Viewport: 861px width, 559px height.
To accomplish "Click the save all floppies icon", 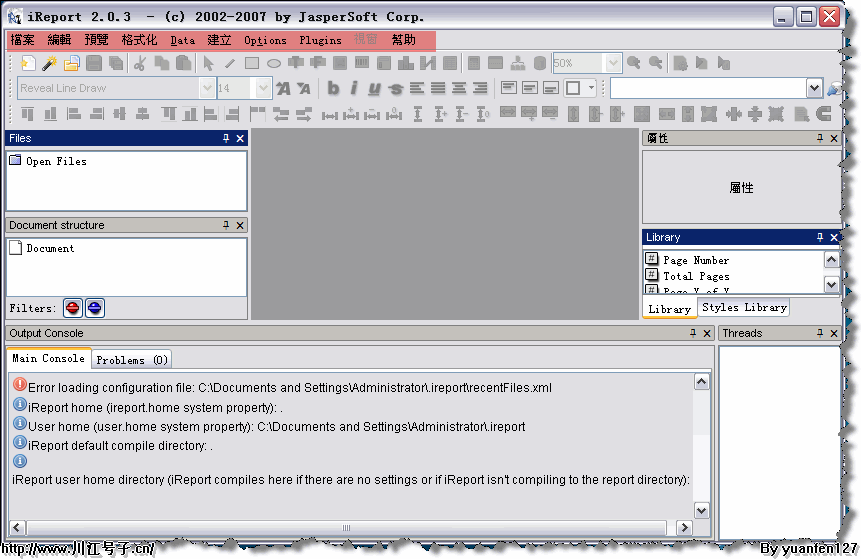I will pyautogui.click(x=116, y=63).
